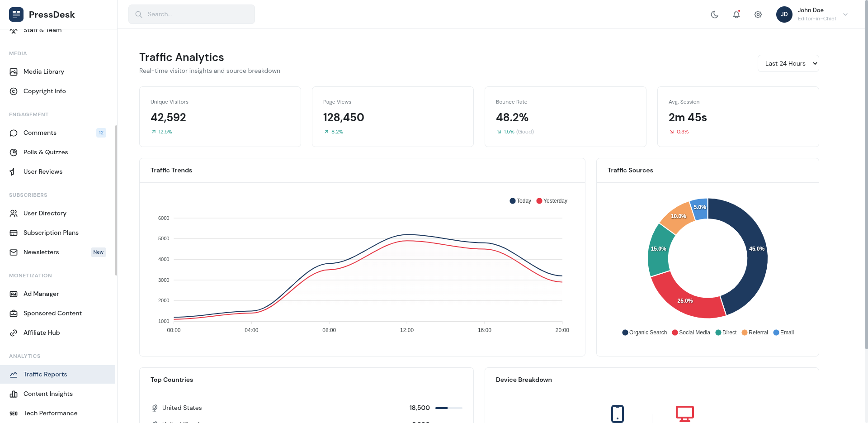
Task: Open the Last 24 Hours dropdown
Action: pyautogui.click(x=788, y=64)
